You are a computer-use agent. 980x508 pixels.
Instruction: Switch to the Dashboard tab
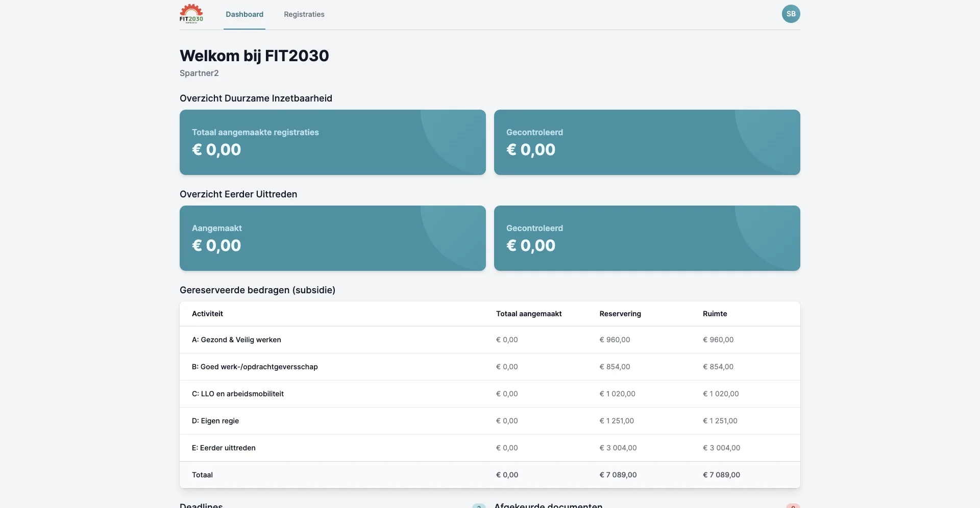tap(244, 14)
